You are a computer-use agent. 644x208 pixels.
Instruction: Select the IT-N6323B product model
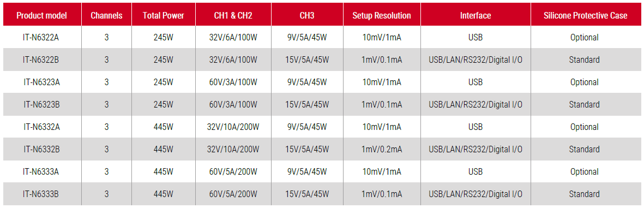pos(41,104)
